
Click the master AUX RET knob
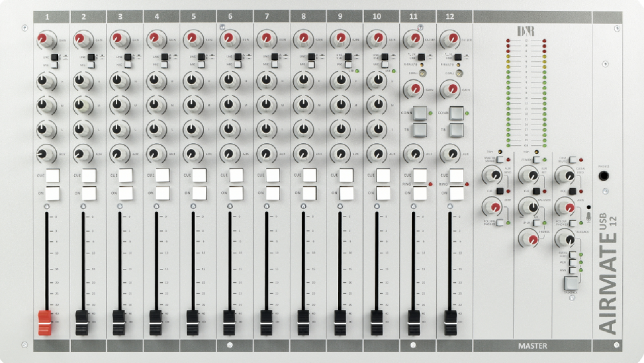[528, 175]
